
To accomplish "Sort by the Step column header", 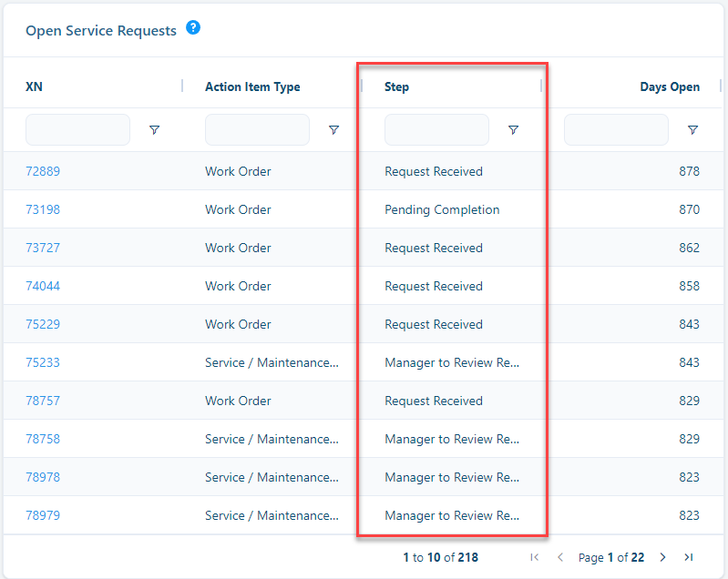I will (x=396, y=86).
